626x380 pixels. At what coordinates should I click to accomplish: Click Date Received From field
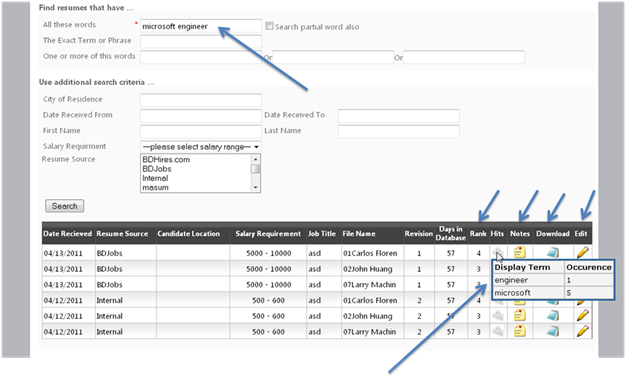[201, 116]
